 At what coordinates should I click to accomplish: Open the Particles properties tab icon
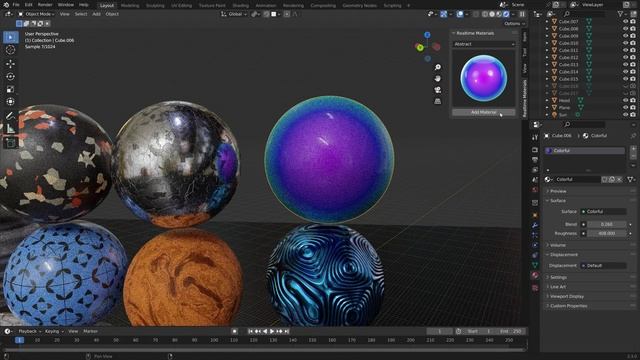point(535,235)
